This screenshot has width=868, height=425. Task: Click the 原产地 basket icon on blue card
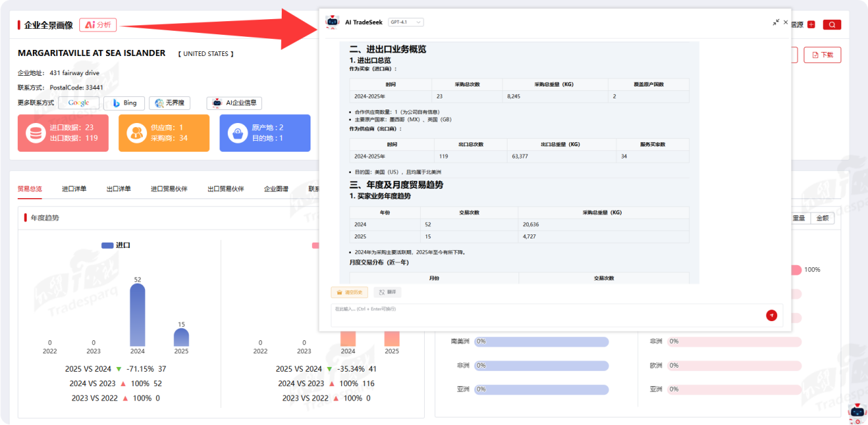point(237,133)
